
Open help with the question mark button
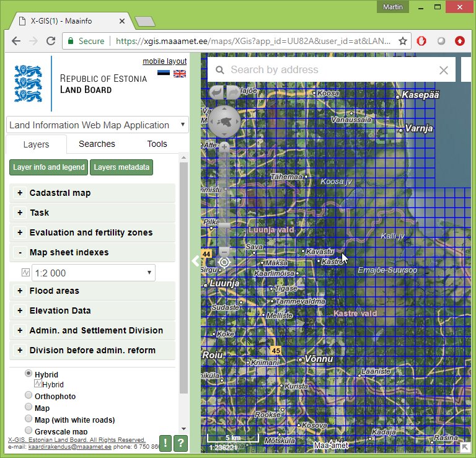[180, 443]
